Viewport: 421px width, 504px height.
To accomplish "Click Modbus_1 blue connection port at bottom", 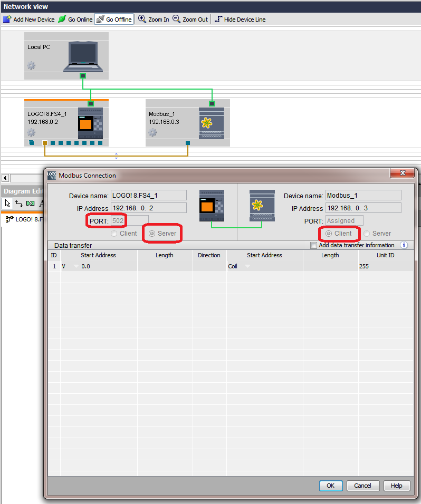I will point(188,143).
